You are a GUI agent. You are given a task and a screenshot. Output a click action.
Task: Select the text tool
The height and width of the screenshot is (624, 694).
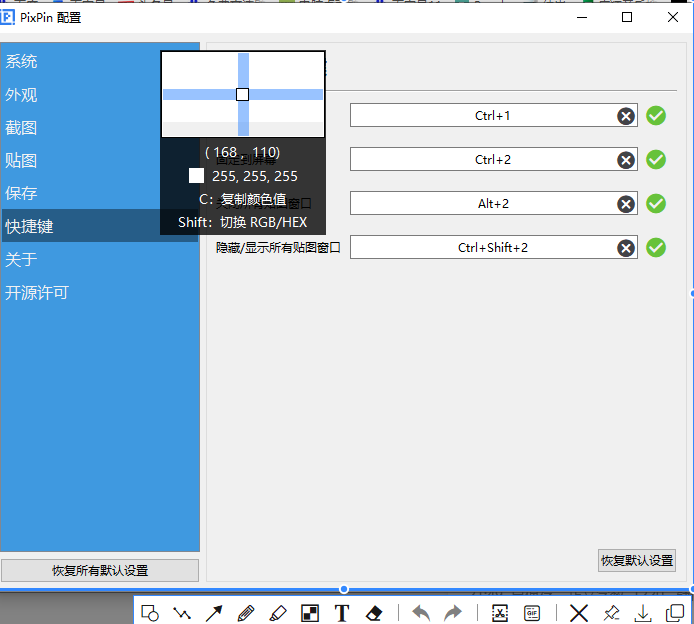coord(342,613)
